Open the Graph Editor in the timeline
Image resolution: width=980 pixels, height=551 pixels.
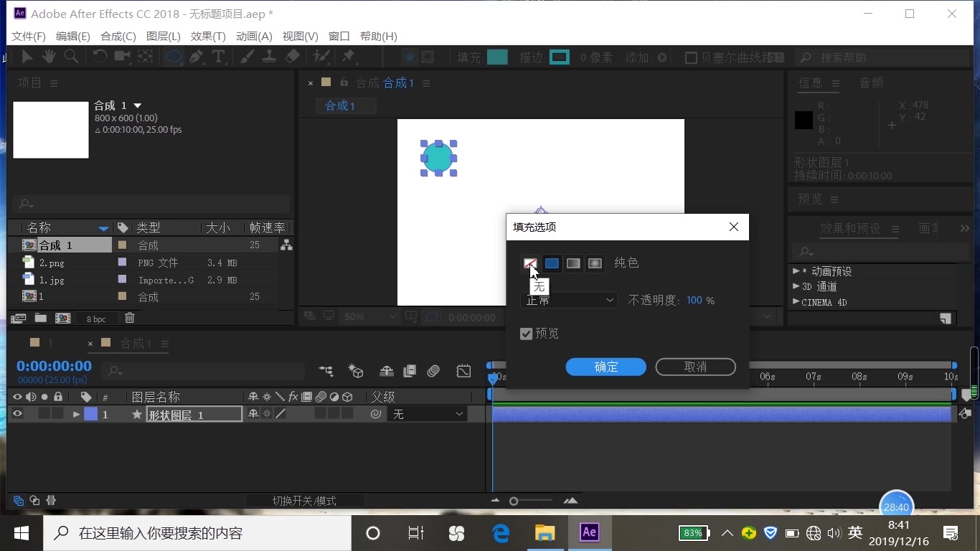(463, 372)
